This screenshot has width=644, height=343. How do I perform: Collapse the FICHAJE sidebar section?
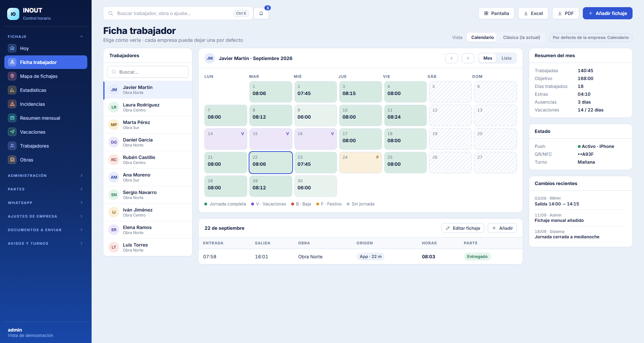(46, 36)
